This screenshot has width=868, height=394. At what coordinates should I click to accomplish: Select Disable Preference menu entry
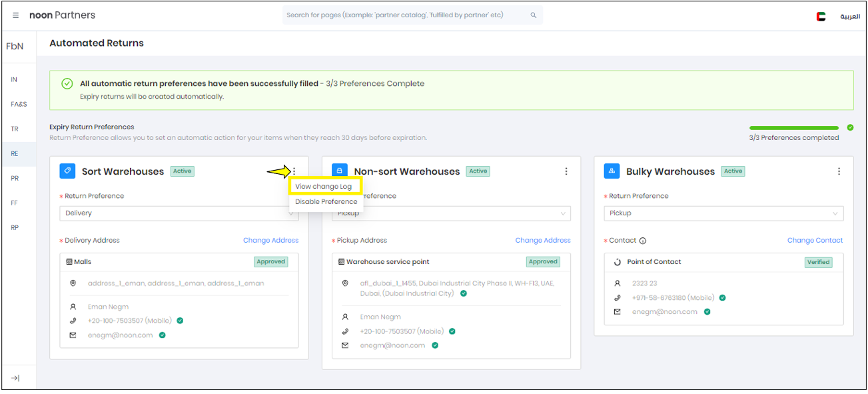pos(326,201)
